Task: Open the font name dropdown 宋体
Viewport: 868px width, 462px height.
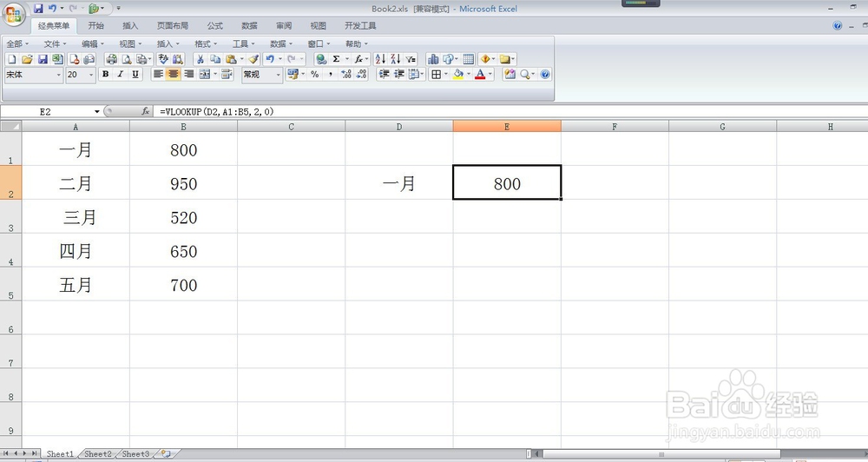Action: click(59, 75)
